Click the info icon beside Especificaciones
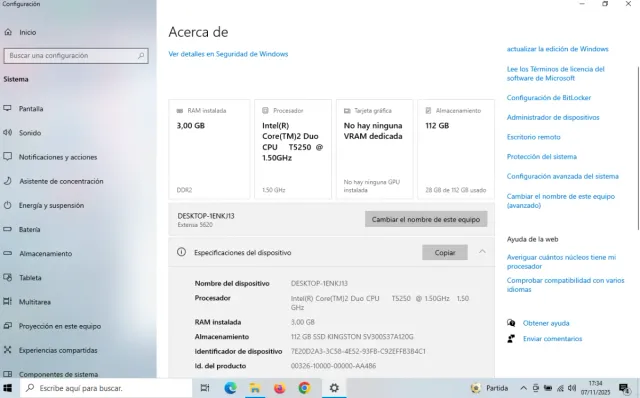 coord(181,252)
